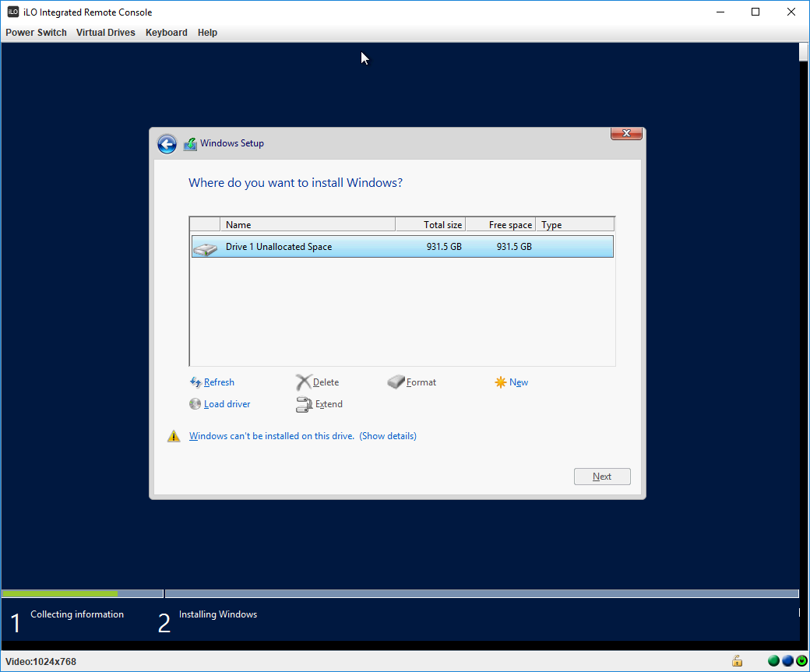
Task: Click the yellow warning triangle icon
Action: point(174,437)
